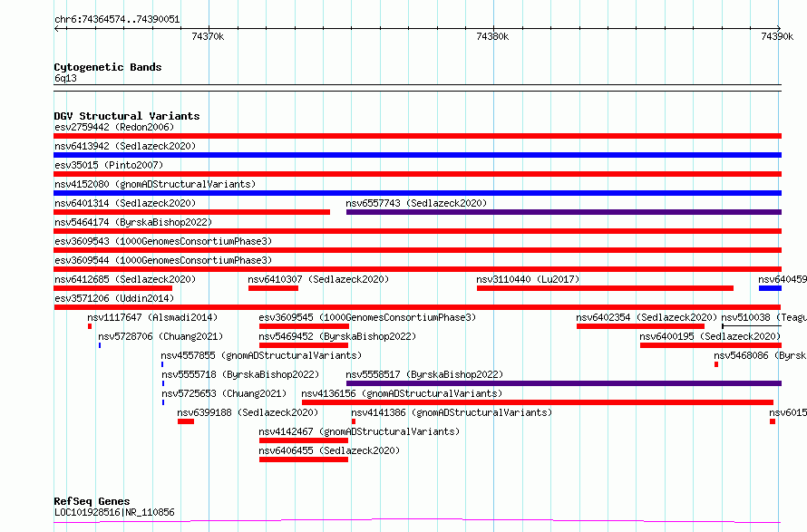Open nsv5728706 (Chuang2021) variant
Image resolution: width=807 pixels, height=532 pixels.
(160, 336)
